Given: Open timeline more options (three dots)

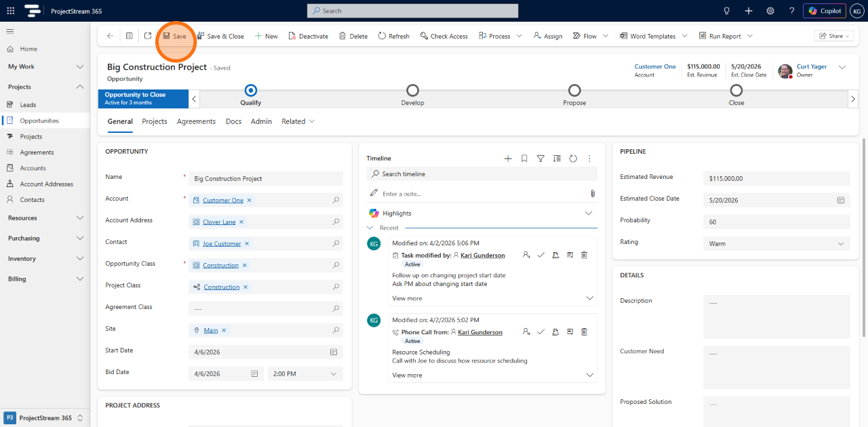Looking at the screenshot, I should click(x=589, y=159).
